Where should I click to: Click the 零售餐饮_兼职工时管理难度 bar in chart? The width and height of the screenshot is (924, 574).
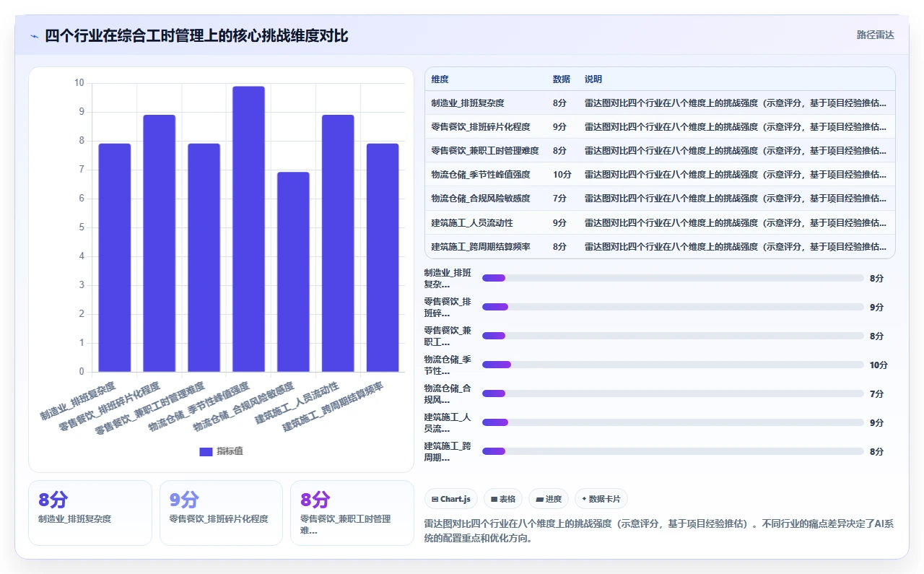204,258
